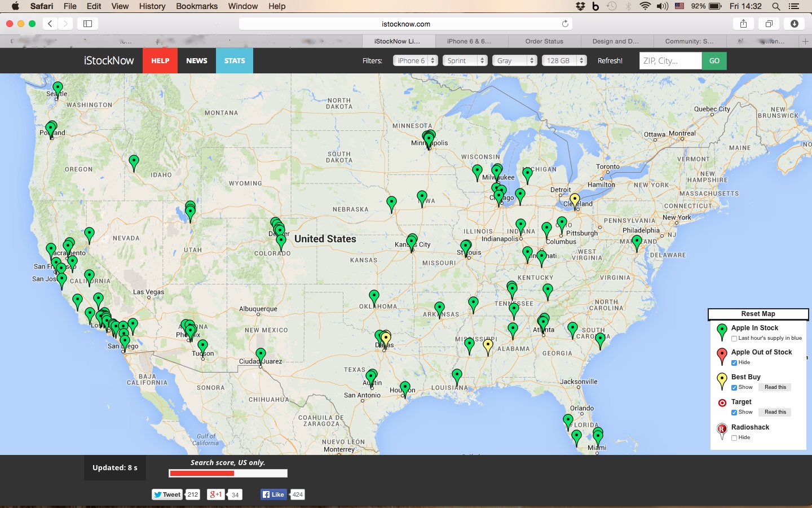Click Wi-Fi status icon

tap(645, 6)
